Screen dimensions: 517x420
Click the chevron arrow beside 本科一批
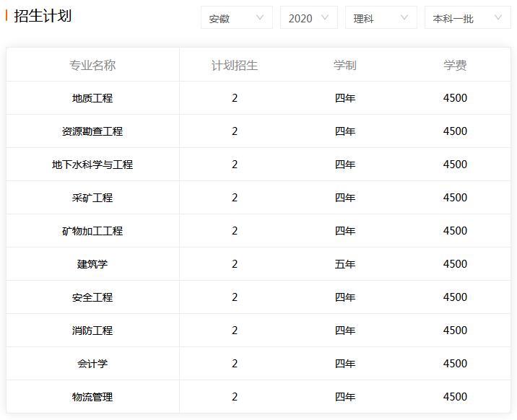click(x=498, y=17)
